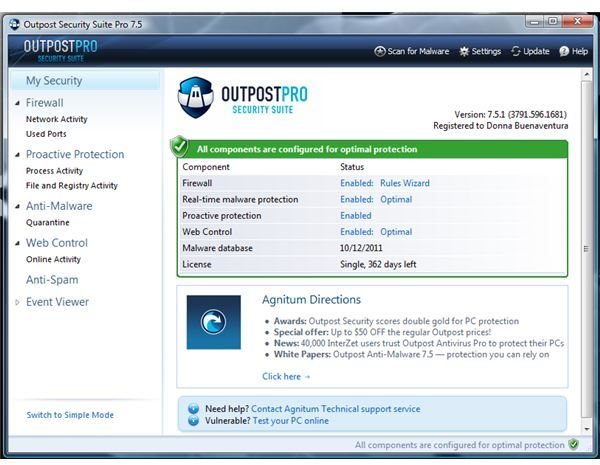Select My Security in the sidebar

[85, 80]
